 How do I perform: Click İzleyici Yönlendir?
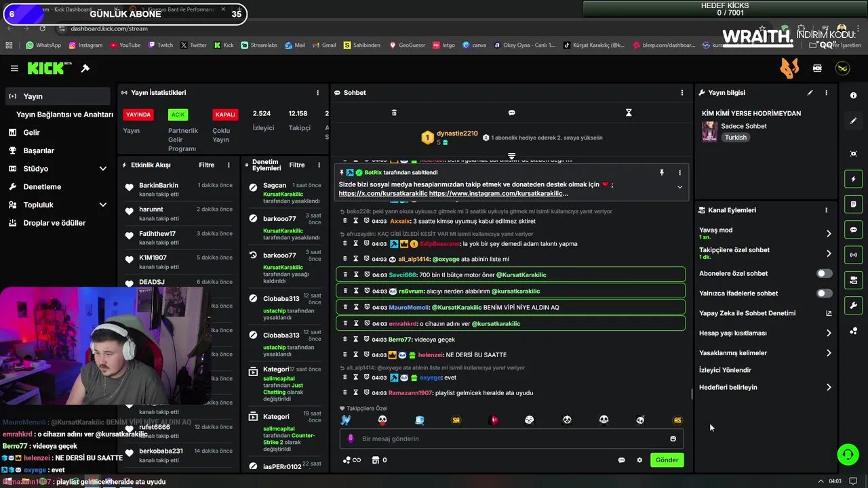725,370
